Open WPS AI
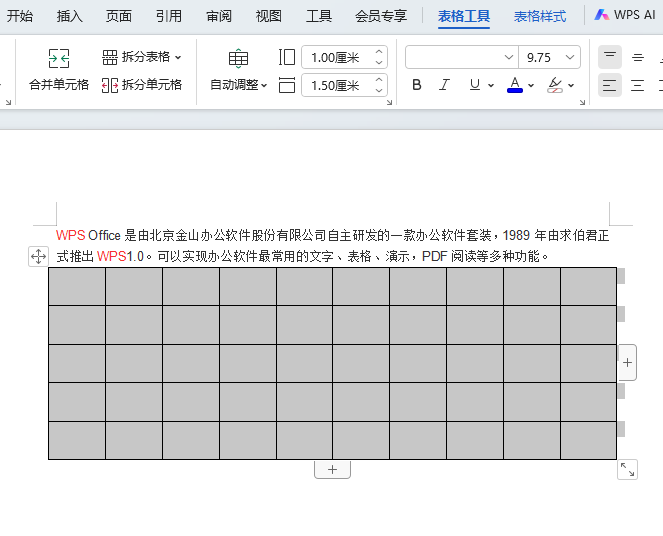Screen dimensions: 663x536 click(x=625, y=15)
